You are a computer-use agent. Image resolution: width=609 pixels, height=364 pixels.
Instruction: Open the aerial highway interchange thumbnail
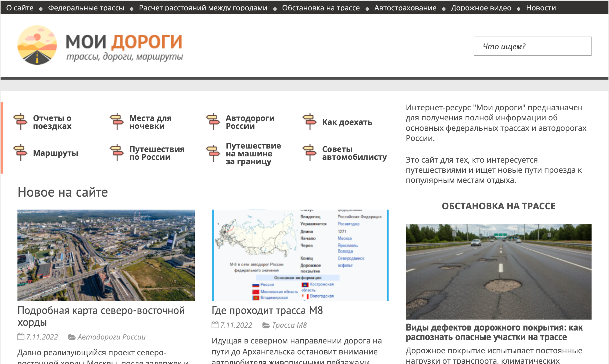pyautogui.click(x=106, y=255)
